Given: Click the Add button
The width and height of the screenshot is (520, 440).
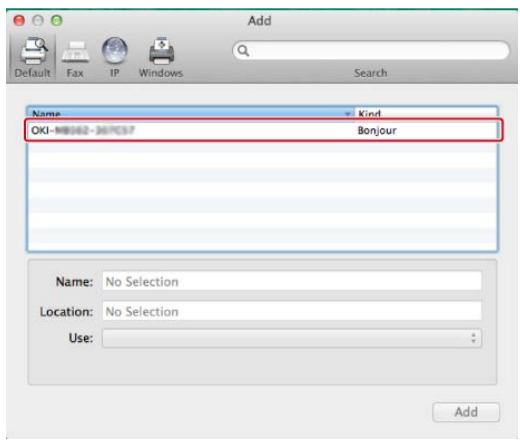Looking at the screenshot, I should (466, 412).
